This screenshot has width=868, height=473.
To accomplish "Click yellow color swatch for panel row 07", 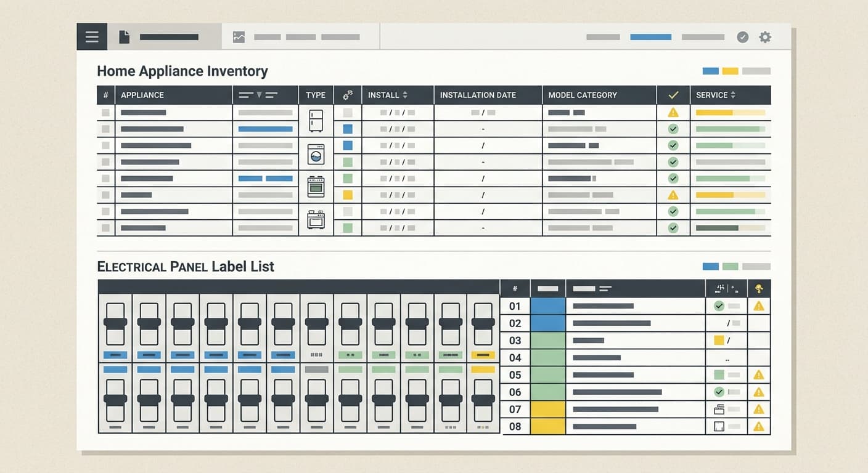I will click(548, 409).
